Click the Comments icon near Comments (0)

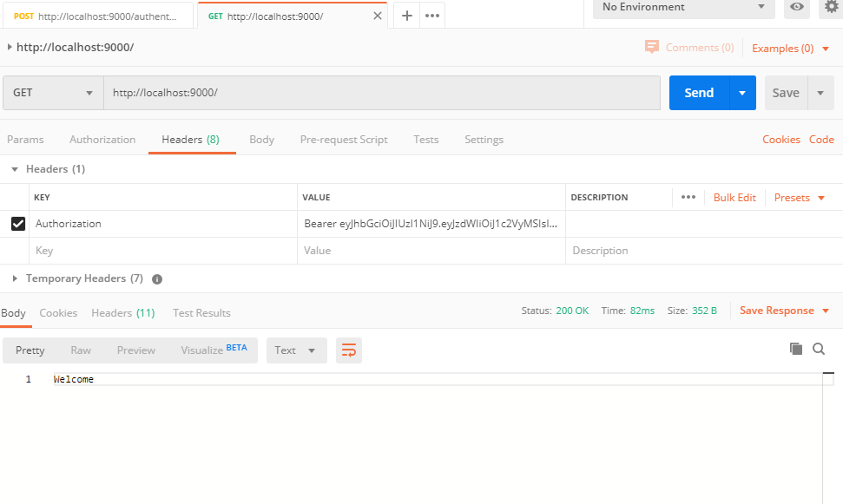pos(653,48)
